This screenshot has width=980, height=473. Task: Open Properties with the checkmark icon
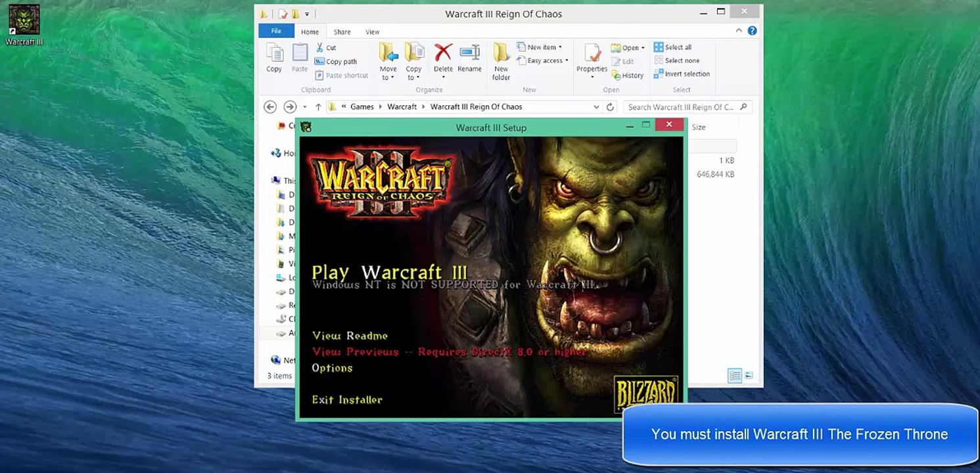pos(592,62)
